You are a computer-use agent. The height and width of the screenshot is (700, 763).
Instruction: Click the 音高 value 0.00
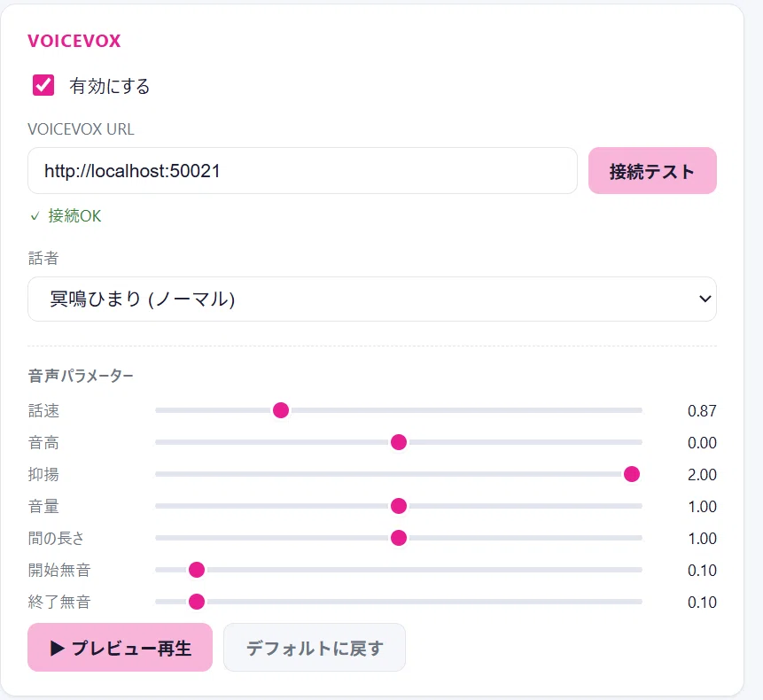tap(702, 443)
